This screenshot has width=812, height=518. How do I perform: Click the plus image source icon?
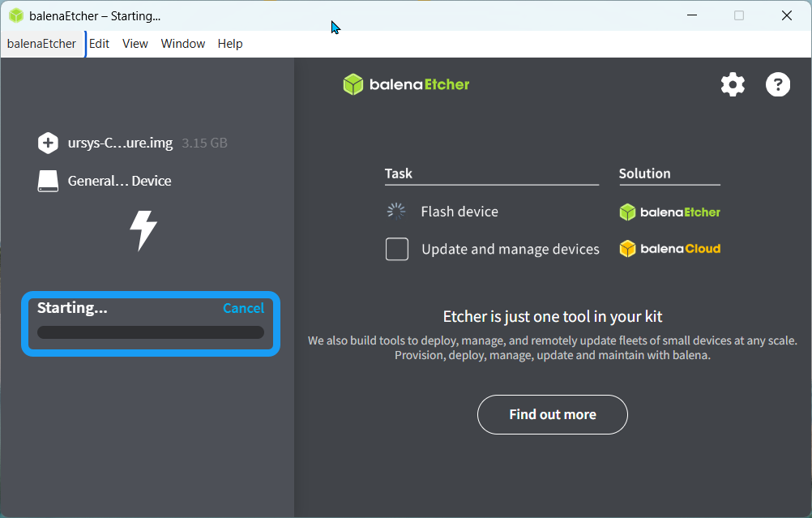click(48, 143)
